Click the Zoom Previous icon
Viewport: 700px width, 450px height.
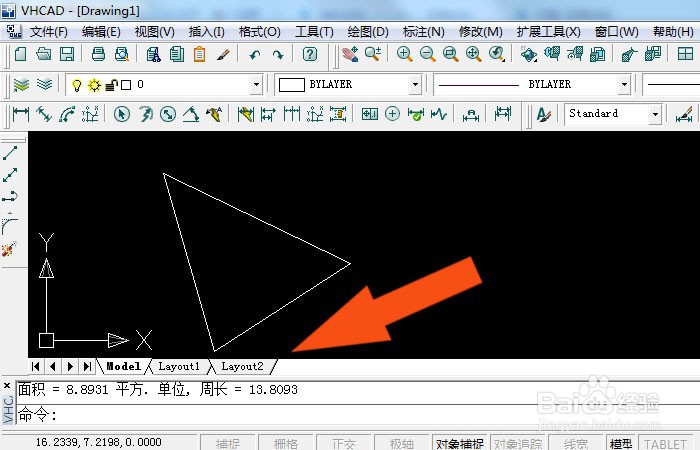click(x=496, y=54)
